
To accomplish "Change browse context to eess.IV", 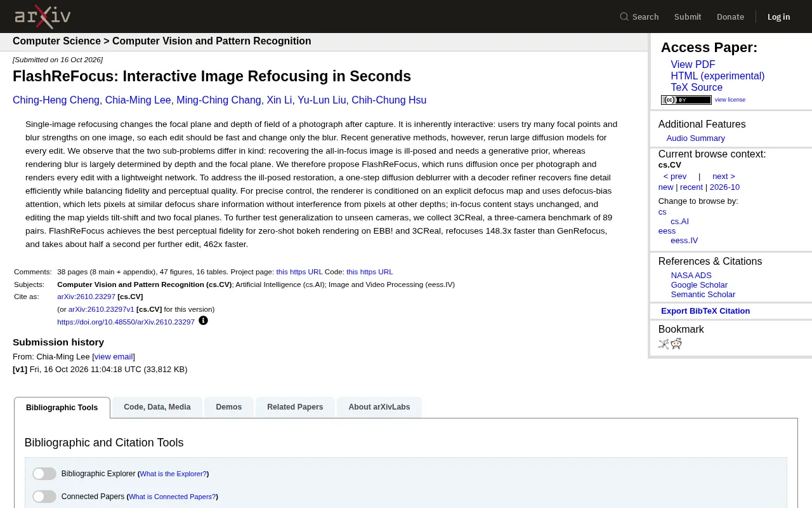I will pyautogui.click(x=684, y=241).
